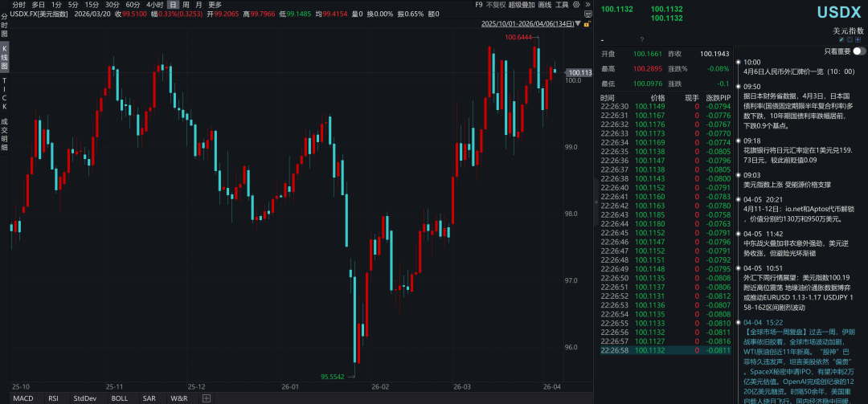Image resolution: width=868 pixels, height=404 pixels.
Task: Add an indicator with the plus box
Action: 207,398
